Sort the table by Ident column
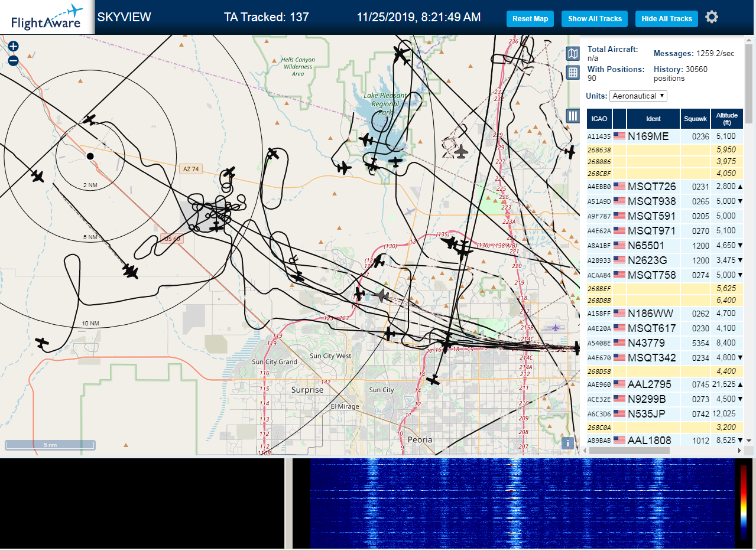The height and width of the screenshot is (551, 756). [x=653, y=119]
